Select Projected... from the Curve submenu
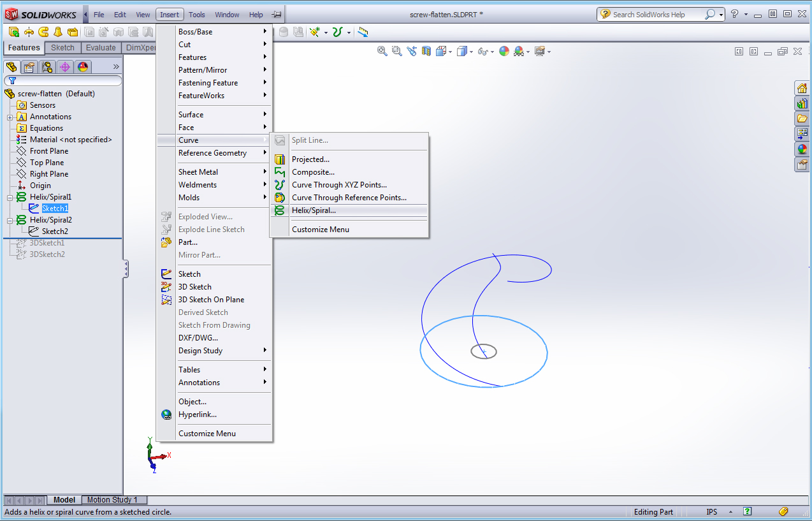 click(x=310, y=159)
